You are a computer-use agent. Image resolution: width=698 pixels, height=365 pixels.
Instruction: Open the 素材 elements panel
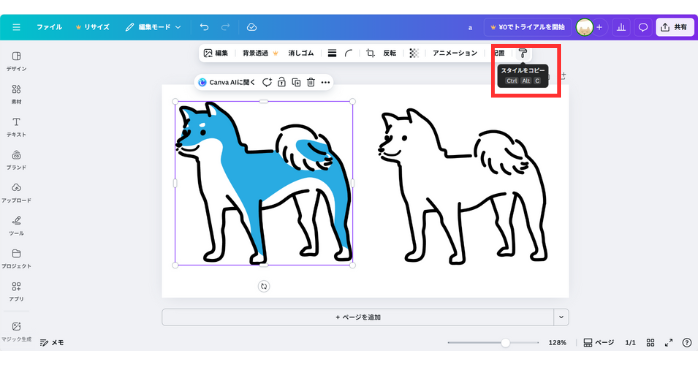16,94
